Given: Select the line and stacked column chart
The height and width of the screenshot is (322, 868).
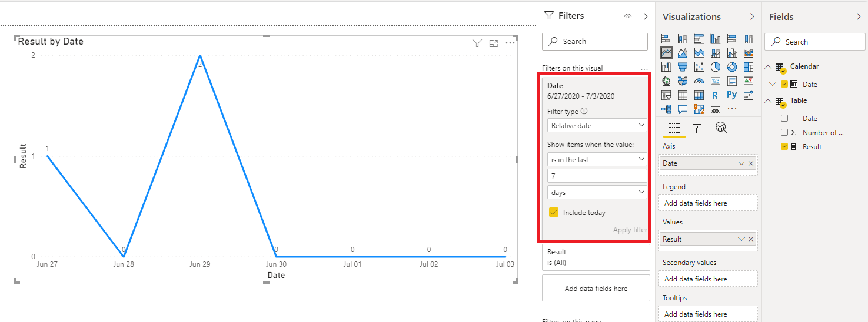Looking at the screenshot, I should point(716,53).
